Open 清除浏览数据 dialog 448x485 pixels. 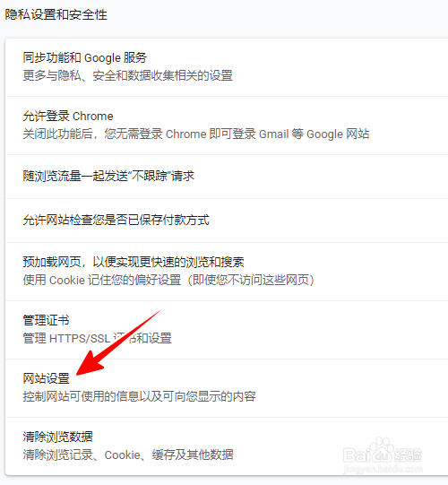click(x=227, y=446)
